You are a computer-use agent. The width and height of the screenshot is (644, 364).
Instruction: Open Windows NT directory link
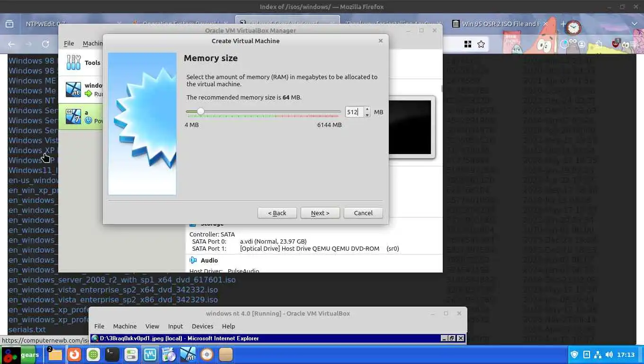(x=32, y=100)
